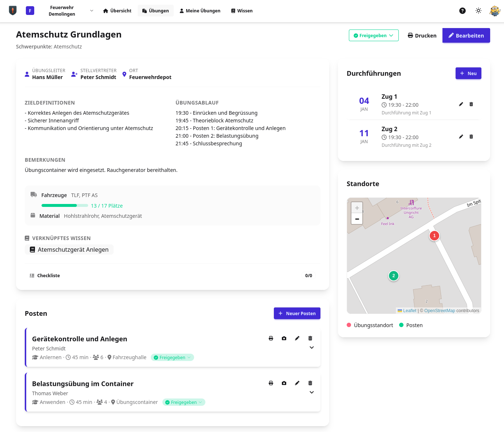This screenshot has width=504, height=432.
Task: Delete the Belastungsübung im Container post
Action: coord(310,383)
